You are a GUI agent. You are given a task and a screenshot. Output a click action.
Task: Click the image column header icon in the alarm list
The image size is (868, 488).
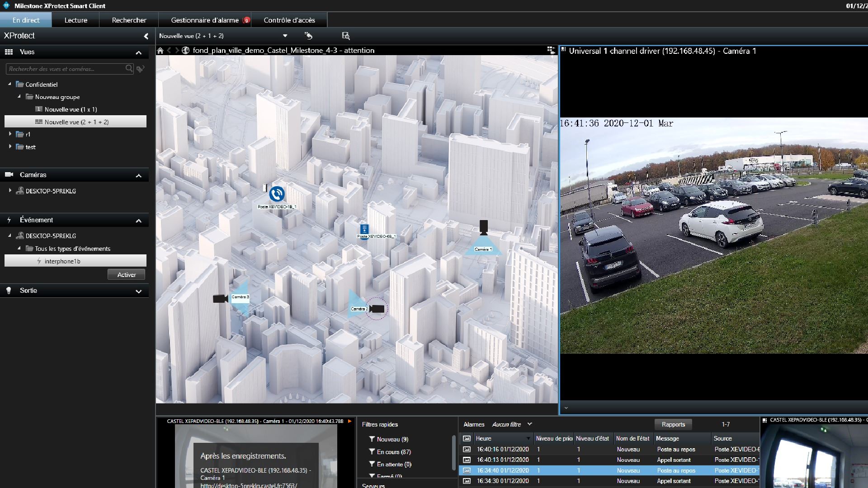click(x=467, y=438)
